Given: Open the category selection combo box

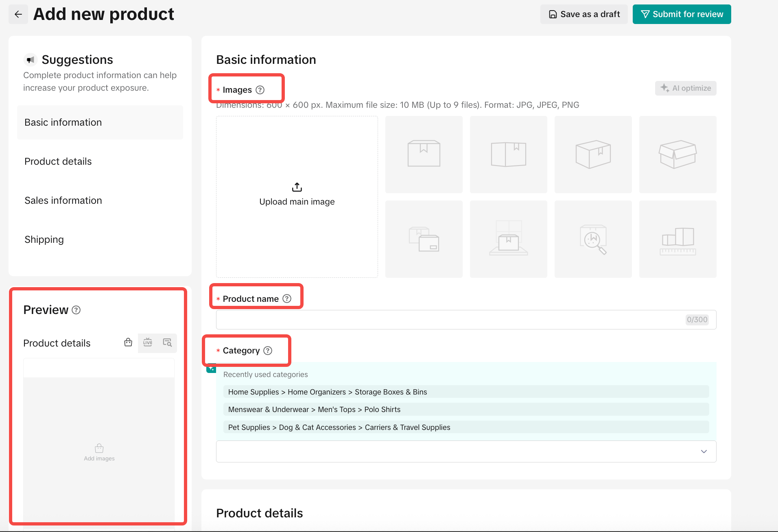Looking at the screenshot, I should pyautogui.click(x=456, y=451).
